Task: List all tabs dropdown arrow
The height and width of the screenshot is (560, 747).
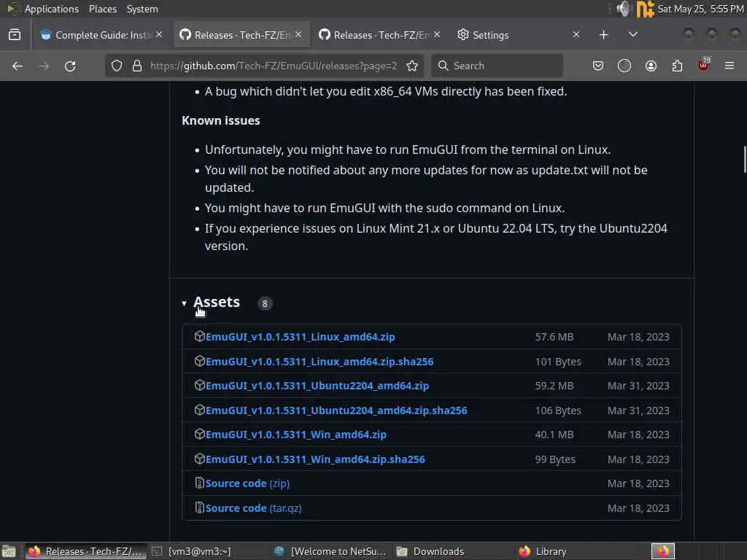Action: (633, 35)
